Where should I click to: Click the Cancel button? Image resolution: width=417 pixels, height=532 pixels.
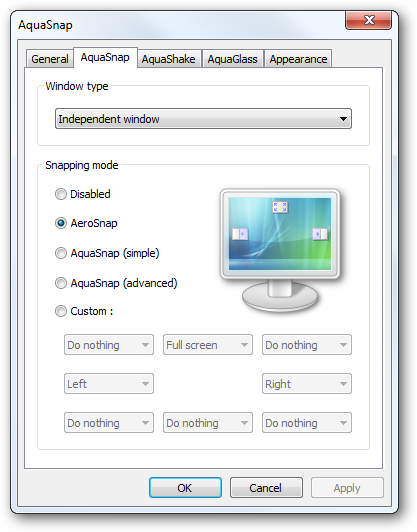point(266,488)
